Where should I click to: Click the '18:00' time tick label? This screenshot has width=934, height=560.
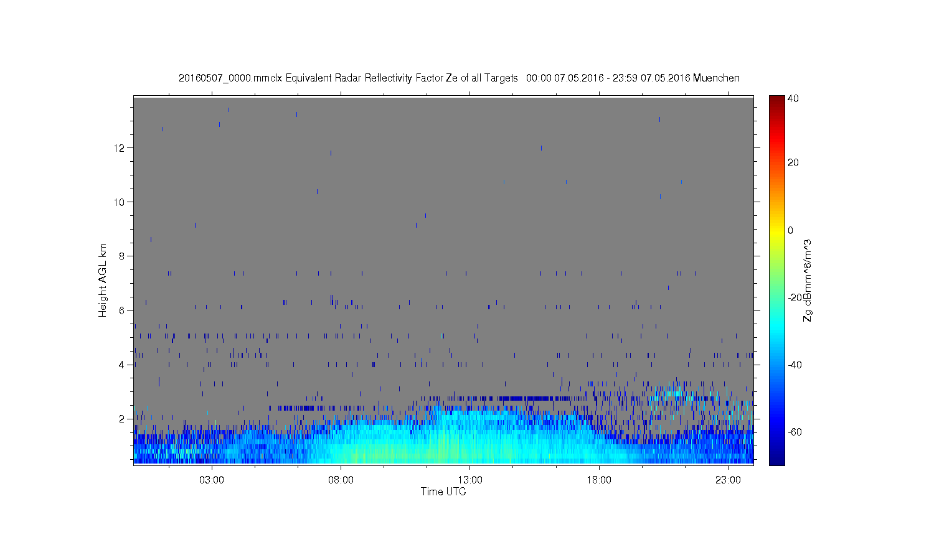(599, 480)
